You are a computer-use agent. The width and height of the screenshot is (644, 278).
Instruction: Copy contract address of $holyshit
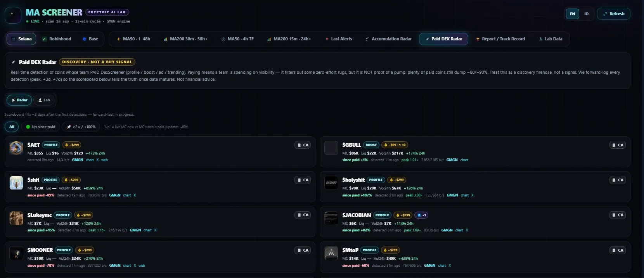618,180
